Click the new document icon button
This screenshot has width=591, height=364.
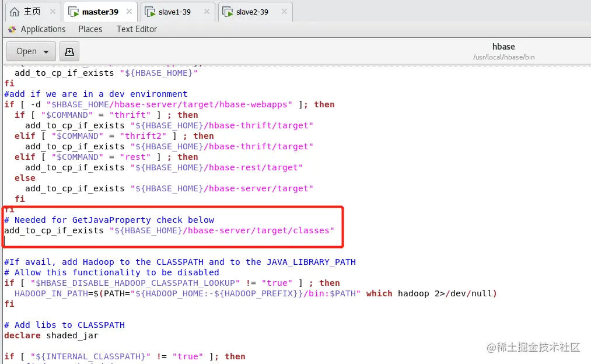coord(69,51)
